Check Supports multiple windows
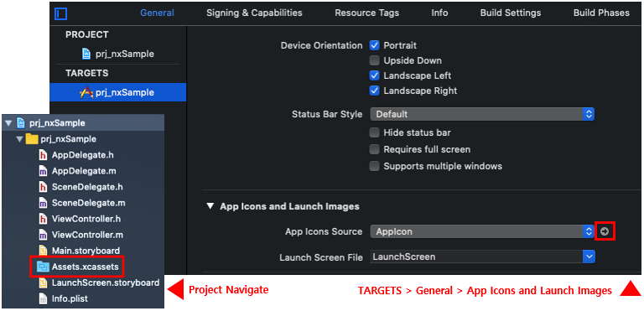The width and height of the screenshot is (644, 311). tap(374, 166)
